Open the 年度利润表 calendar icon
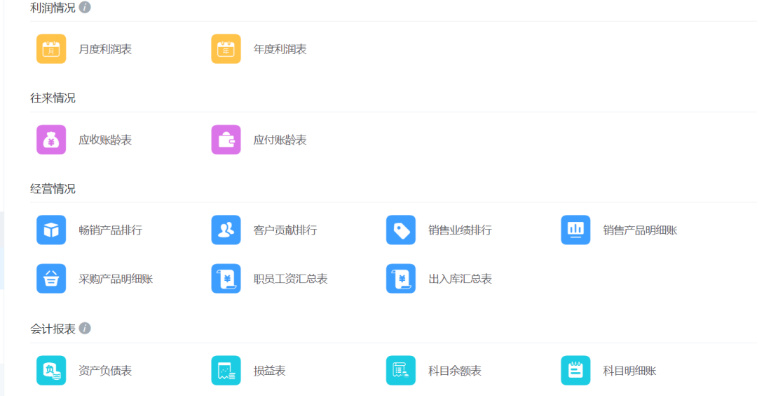This screenshot has height=396, width=758. pos(226,49)
